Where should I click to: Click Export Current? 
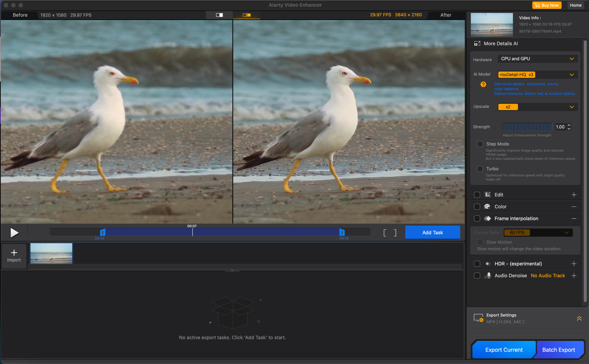[504, 350]
